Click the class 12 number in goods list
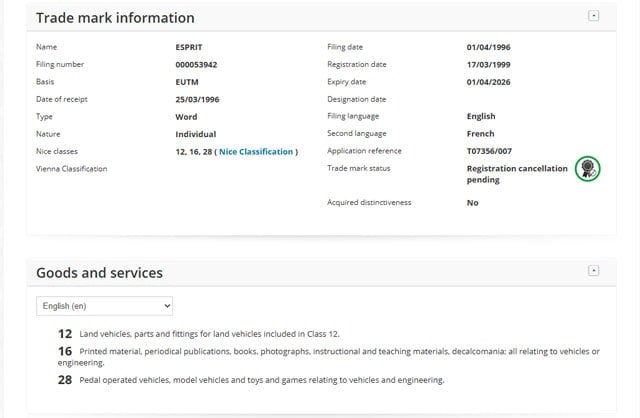This screenshot has width=640, height=418. tap(65, 333)
